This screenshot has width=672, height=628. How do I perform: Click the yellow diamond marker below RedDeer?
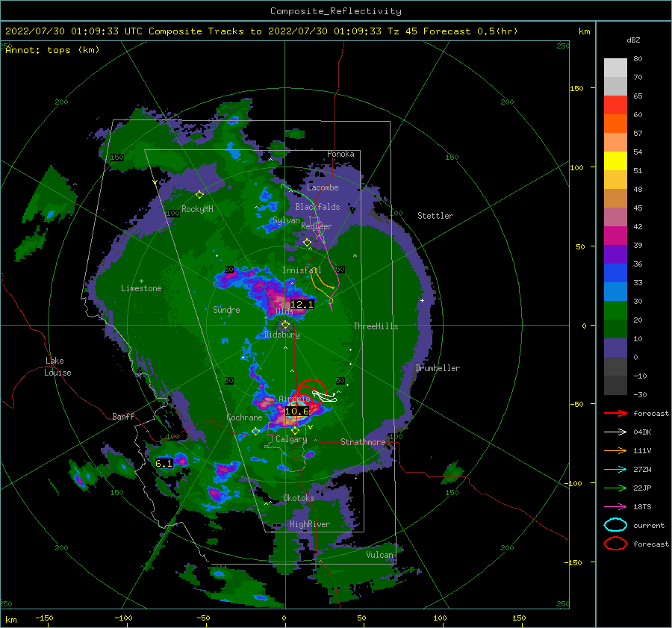coord(307,243)
